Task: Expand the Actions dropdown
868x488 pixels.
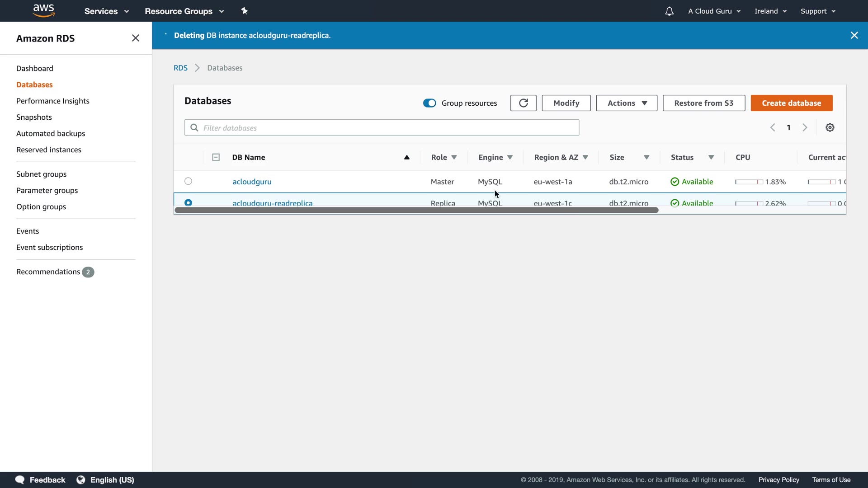Action: (x=626, y=103)
